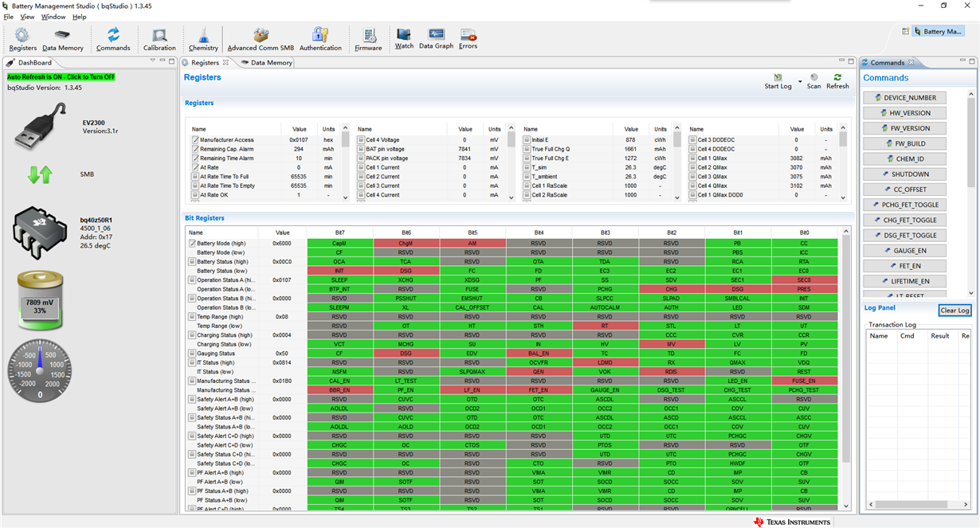The image size is (980, 528).
Task: Switch to the Data Memory tab
Action: 266,62
